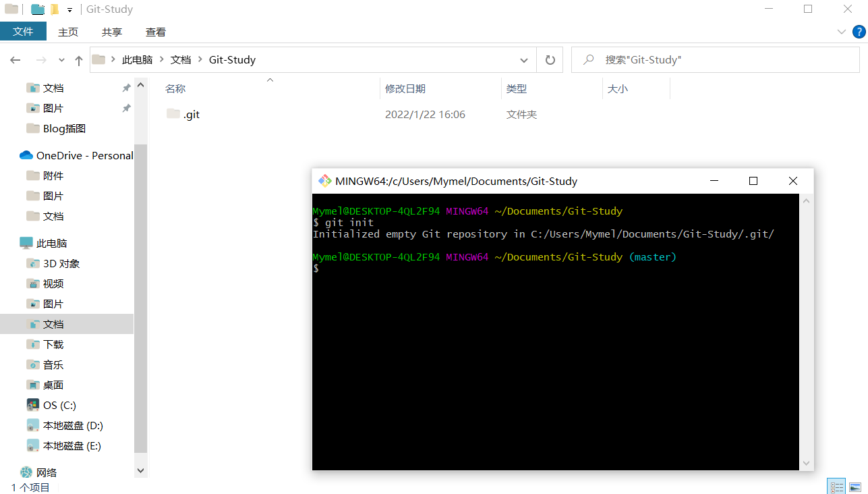Click Git-Study in the address breadcrumb
Image resolution: width=868 pixels, height=494 pixels.
[232, 59]
